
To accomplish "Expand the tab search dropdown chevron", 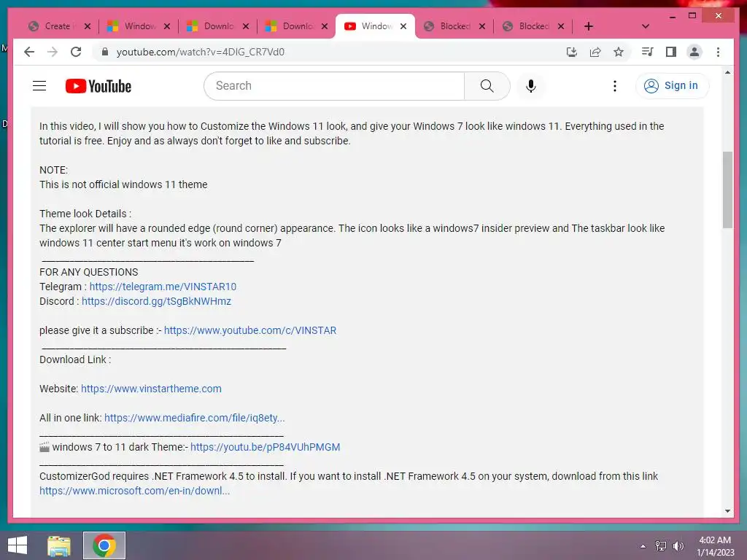I will 646,26.
